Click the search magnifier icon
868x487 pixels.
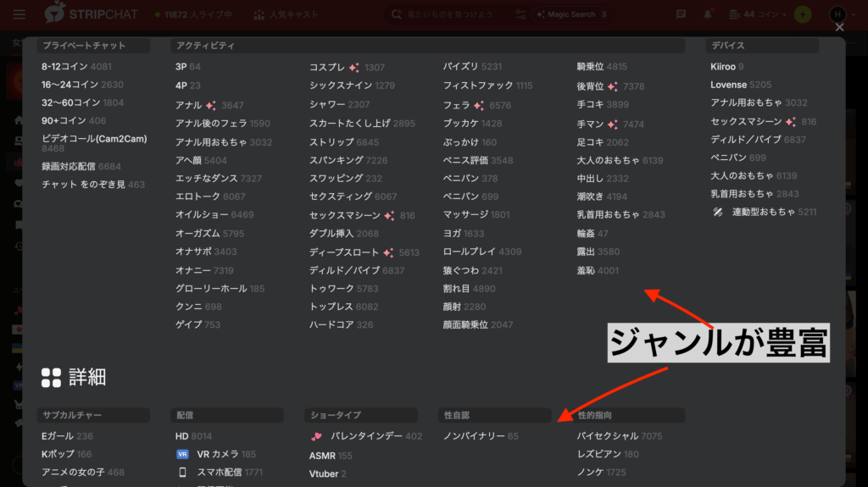(x=397, y=14)
